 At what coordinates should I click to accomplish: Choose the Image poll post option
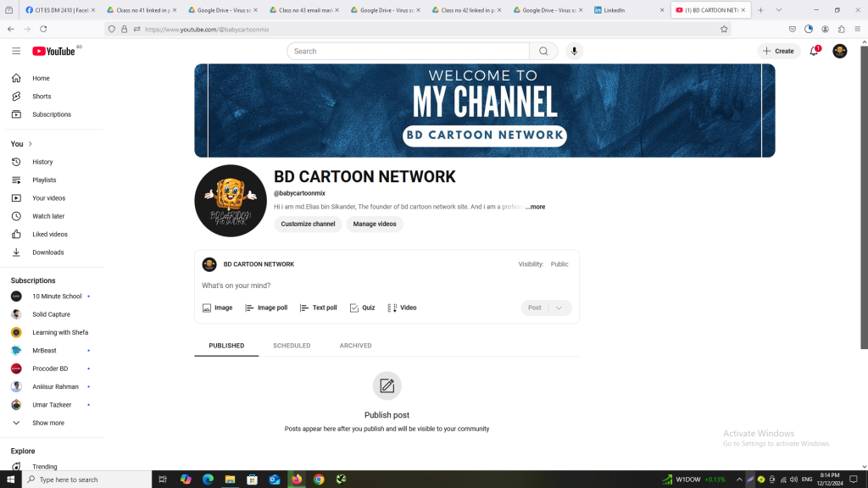click(x=266, y=308)
